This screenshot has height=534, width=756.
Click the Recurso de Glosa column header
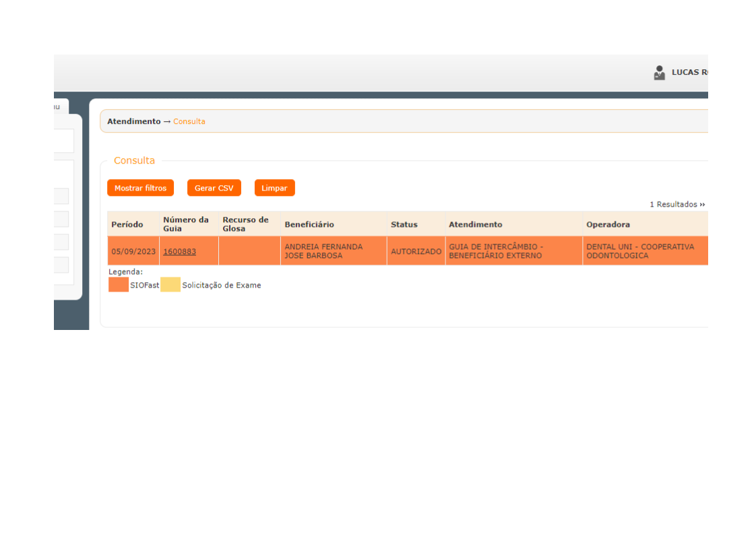click(x=245, y=224)
